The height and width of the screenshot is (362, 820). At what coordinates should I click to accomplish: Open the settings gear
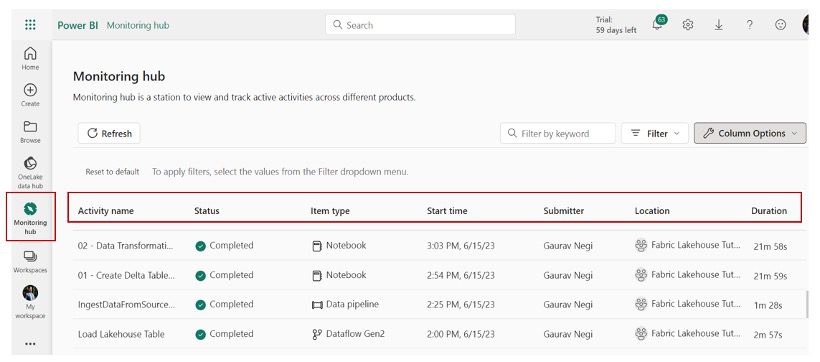(688, 25)
